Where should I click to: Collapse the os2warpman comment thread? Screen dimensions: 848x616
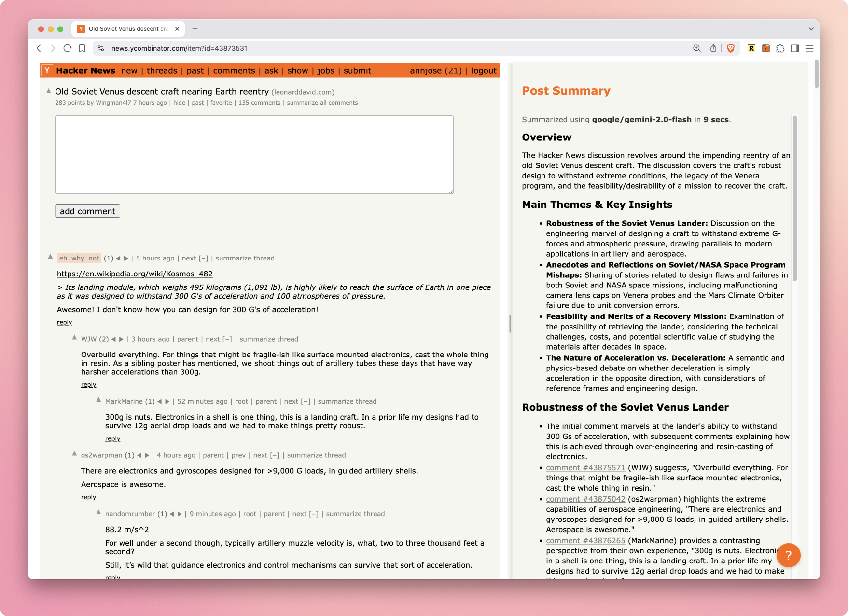coord(275,455)
